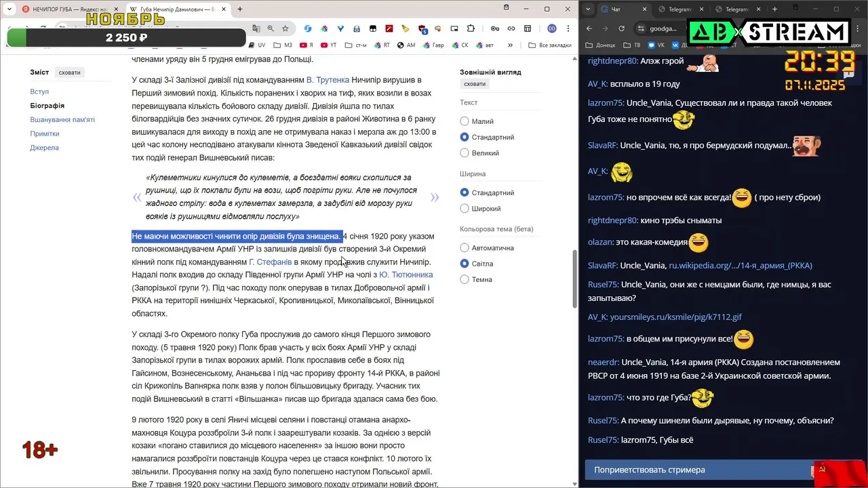Go to Примітки section
Image resolution: width=868 pixels, height=488 pixels.
coord(45,134)
